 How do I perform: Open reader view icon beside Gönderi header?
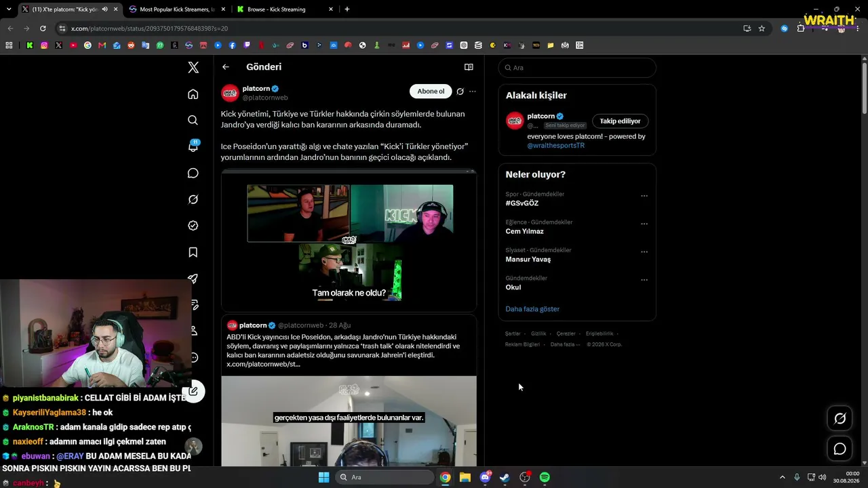coord(469,67)
